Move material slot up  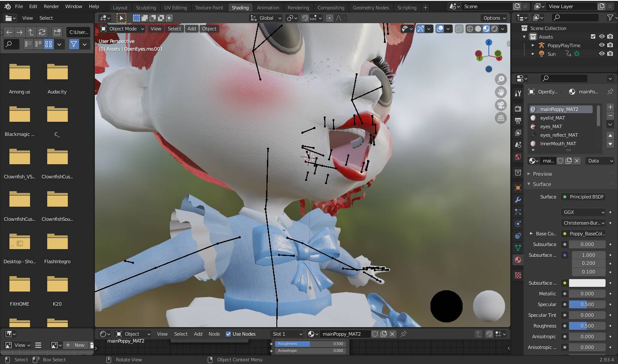tap(610, 135)
